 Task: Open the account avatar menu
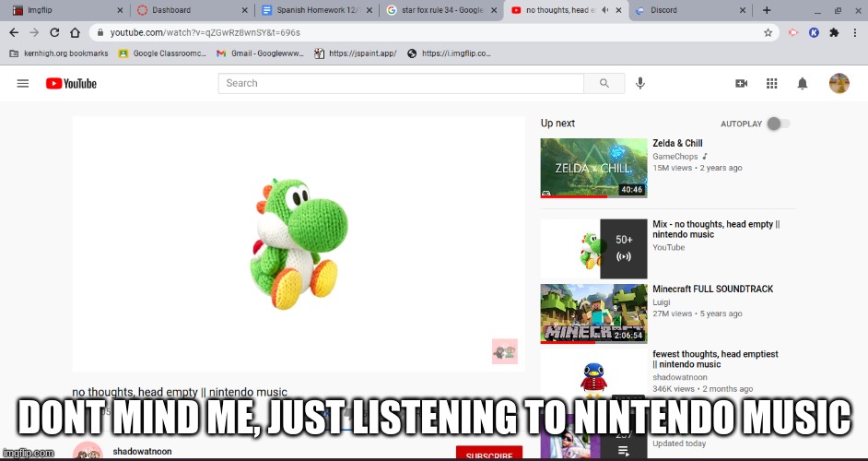(839, 83)
